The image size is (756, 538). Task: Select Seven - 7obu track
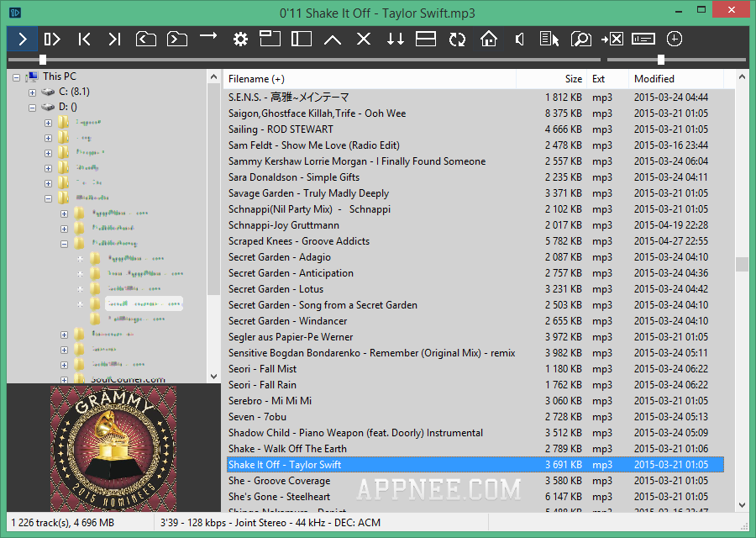[475, 416]
